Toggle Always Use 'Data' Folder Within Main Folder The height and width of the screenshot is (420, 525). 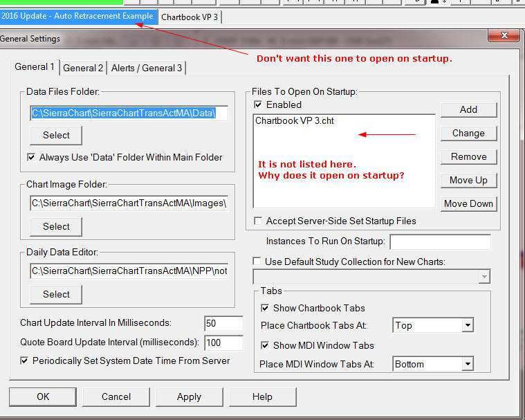coord(31,157)
